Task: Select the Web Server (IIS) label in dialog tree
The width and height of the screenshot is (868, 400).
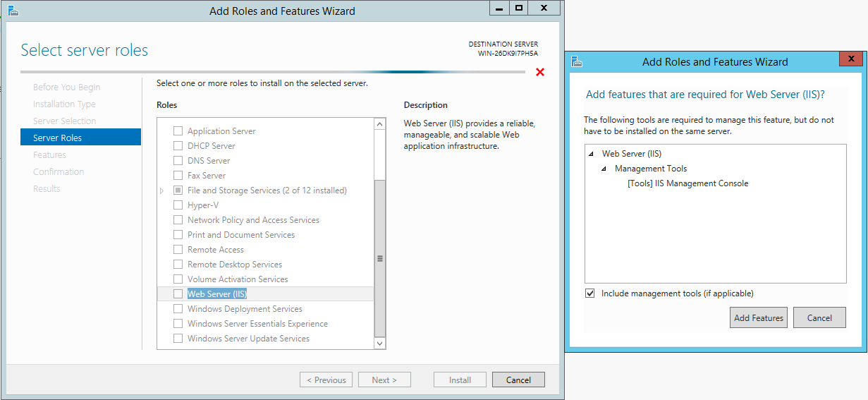Action: (x=632, y=154)
